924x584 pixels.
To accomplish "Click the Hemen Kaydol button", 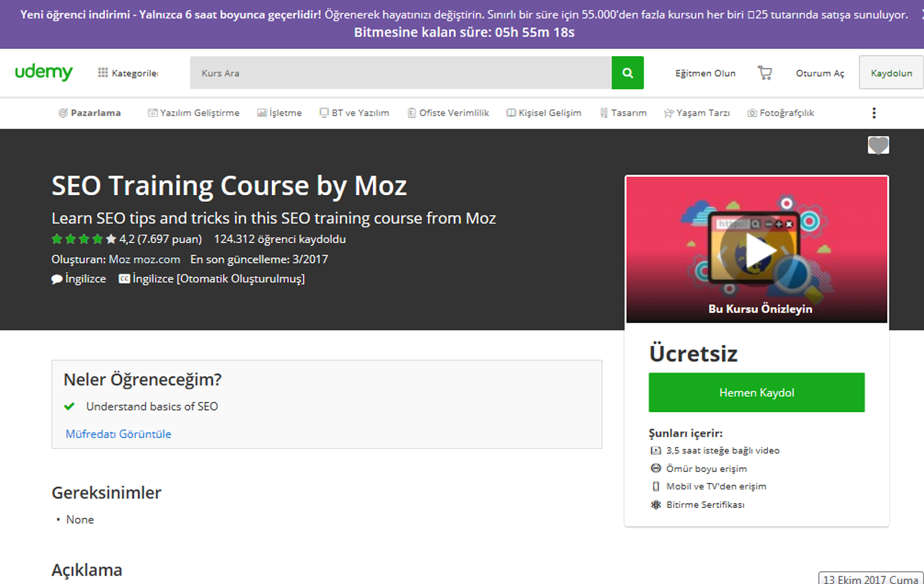I will [x=756, y=392].
